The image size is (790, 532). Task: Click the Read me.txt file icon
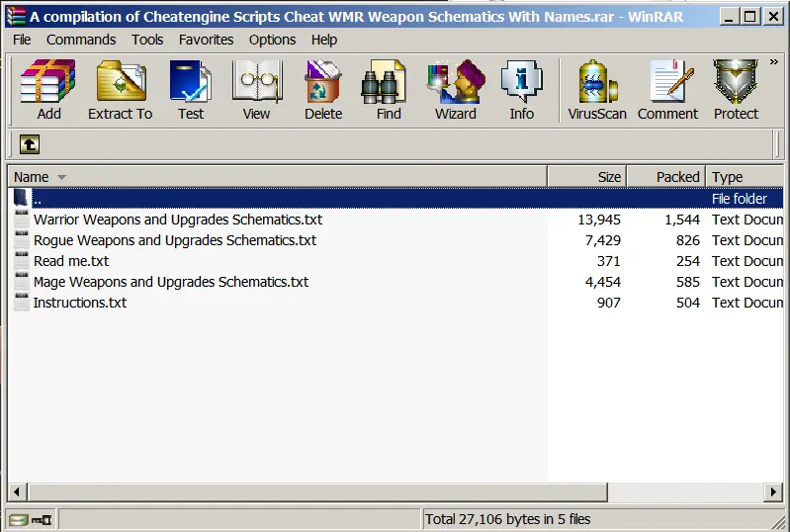21,261
